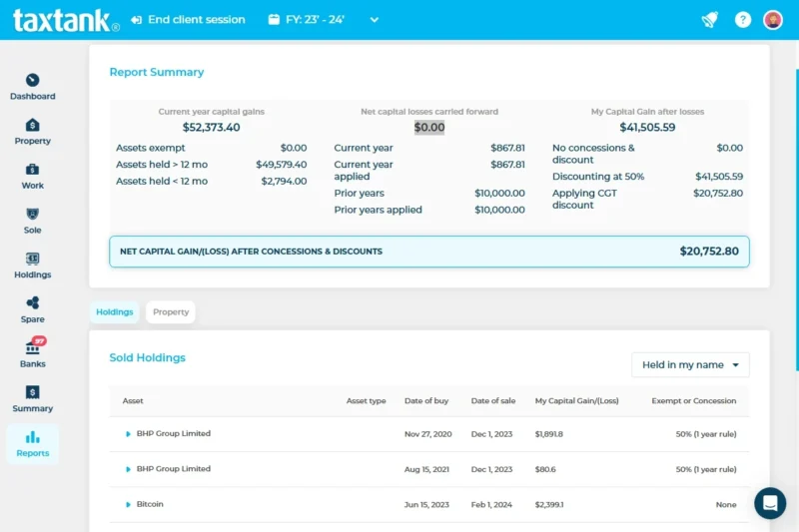
Task: Click the highlighted $0.00 carried forward value
Action: point(429,128)
